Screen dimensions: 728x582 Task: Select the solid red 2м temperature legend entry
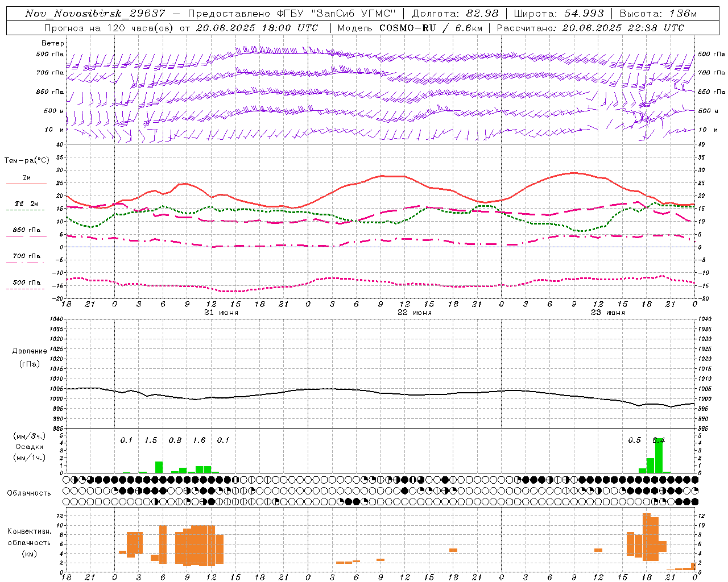(26, 180)
